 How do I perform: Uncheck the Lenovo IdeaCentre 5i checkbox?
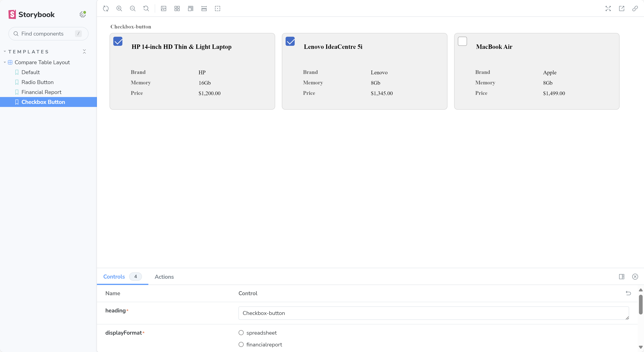[290, 41]
